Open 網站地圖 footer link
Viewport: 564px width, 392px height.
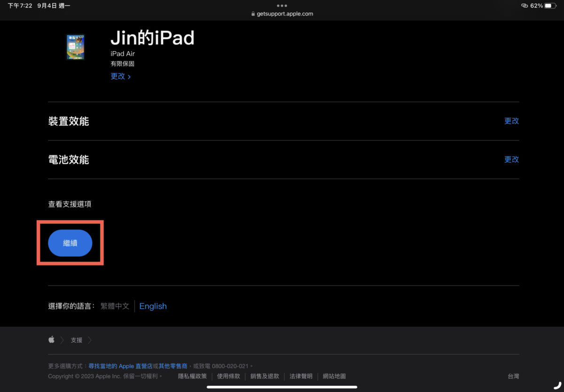tap(334, 376)
